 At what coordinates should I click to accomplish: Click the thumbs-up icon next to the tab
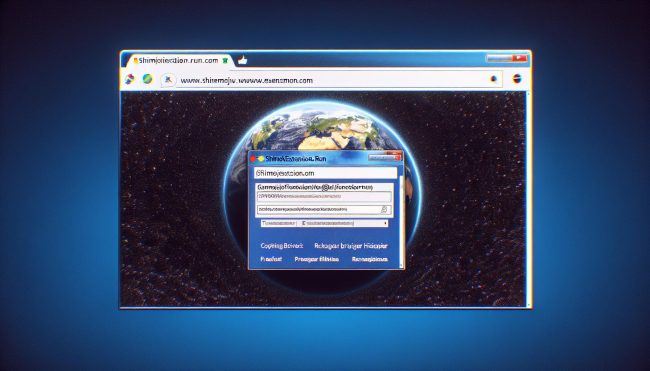click(x=242, y=61)
